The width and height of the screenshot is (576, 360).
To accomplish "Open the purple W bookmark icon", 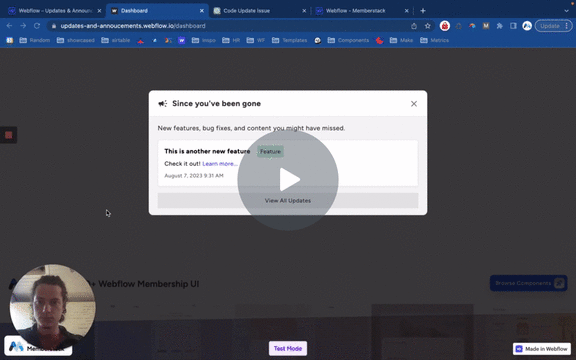I will 181,40.
